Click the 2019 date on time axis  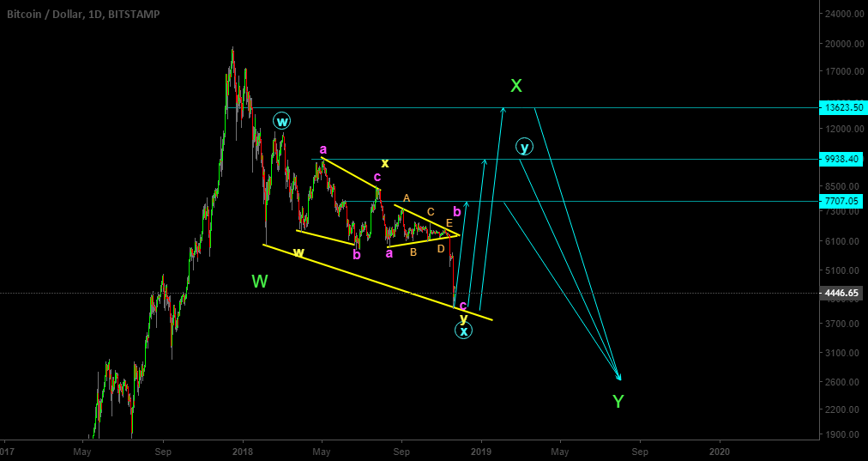[x=481, y=449]
